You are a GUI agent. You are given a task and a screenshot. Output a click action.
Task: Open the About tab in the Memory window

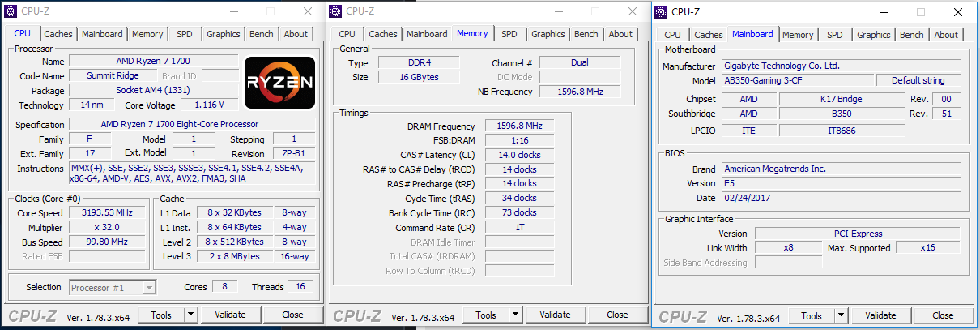point(620,34)
